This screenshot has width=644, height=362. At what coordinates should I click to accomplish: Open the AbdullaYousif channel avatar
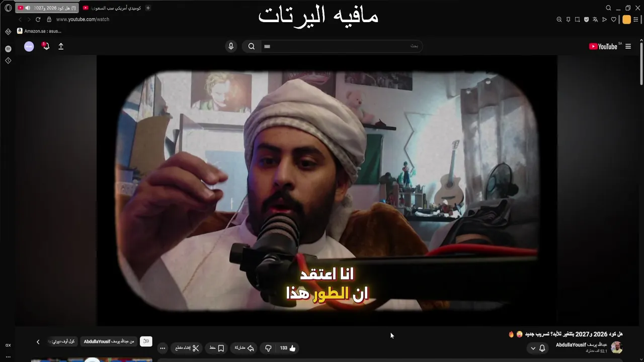pos(617,347)
